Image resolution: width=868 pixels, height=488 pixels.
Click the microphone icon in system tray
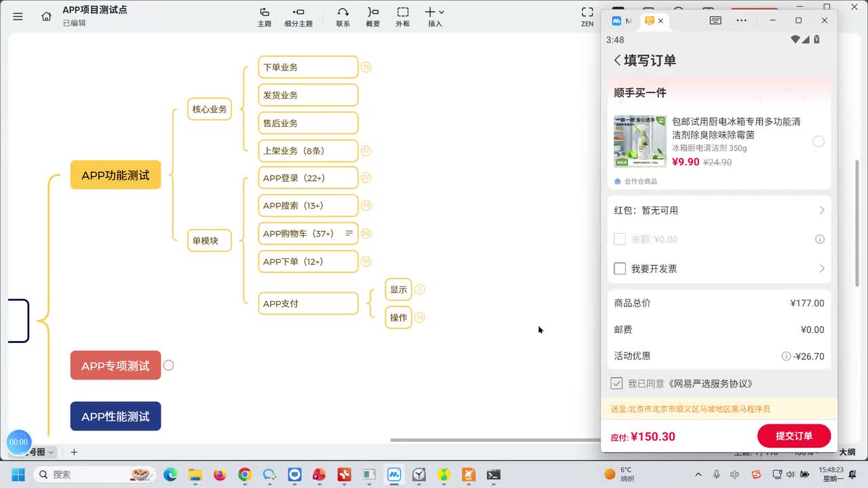coord(717,474)
